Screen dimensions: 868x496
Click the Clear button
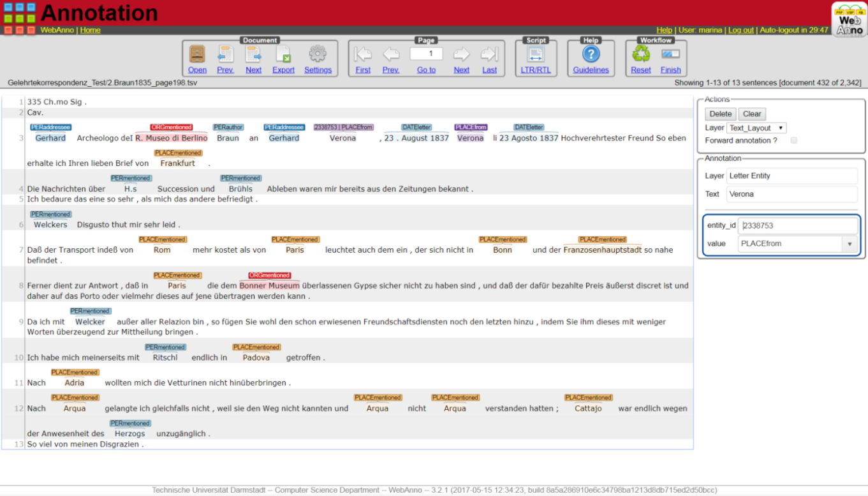[752, 114]
